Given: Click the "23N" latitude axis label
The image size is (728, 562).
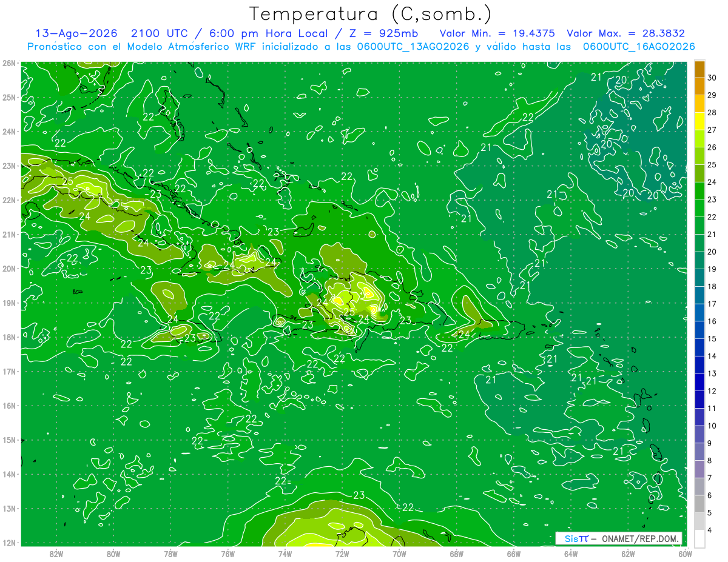Looking at the screenshot, I should [8, 166].
